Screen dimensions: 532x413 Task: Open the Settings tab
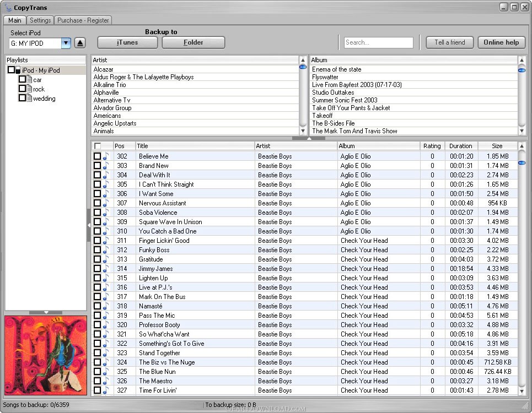tap(40, 20)
